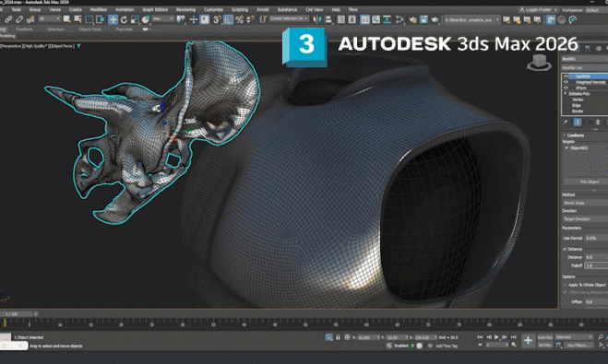Toggle Window/Crossing selection mode
Screen dimensions: 608x364
(x=100, y=19)
